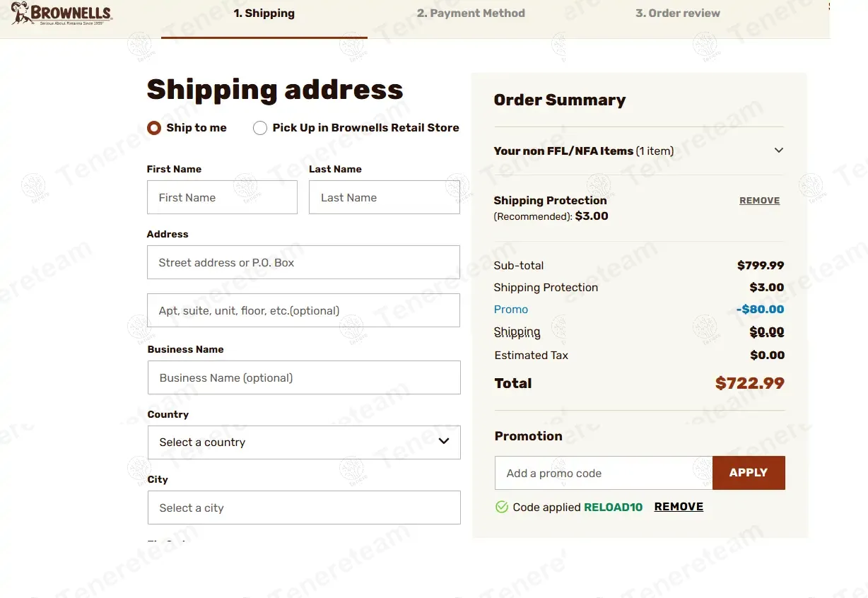Screen dimensions: 868x598
Task: Click the Apt, suite, unit field
Action: coord(303,310)
